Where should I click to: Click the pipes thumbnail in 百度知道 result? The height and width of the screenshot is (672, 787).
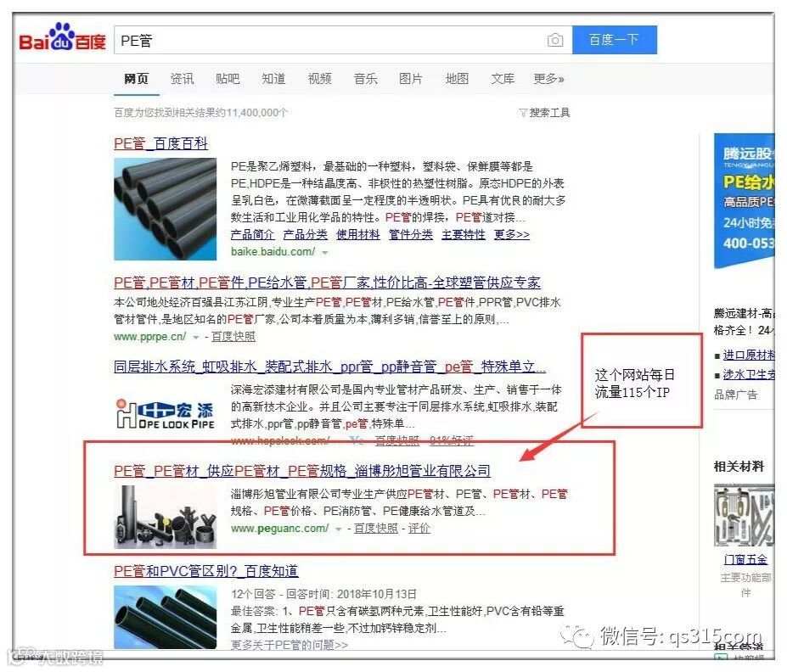click(x=166, y=618)
